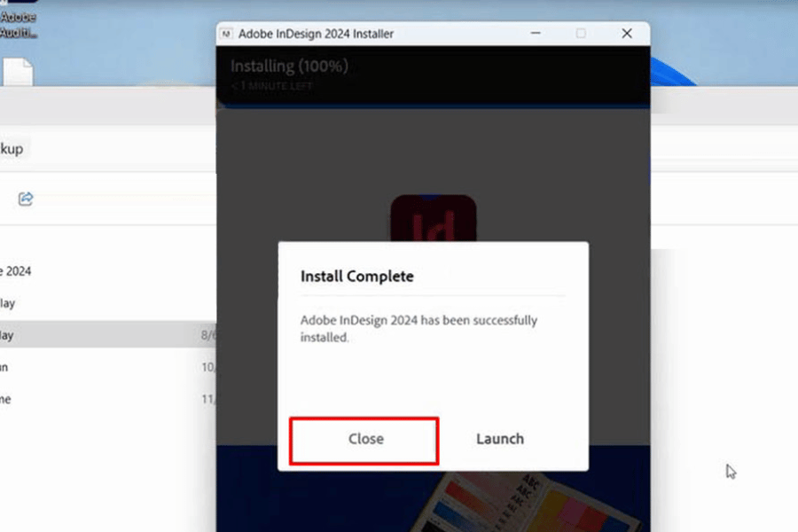Click the greyed-out maximize button of installer
This screenshot has width=798, height=532.
coord(581,34)
